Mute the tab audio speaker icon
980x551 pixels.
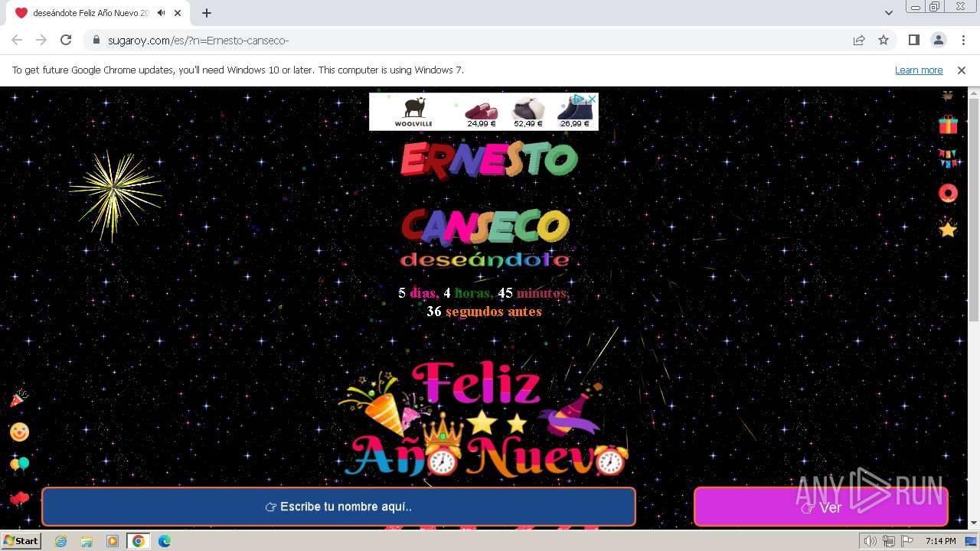tap(161, 13)
